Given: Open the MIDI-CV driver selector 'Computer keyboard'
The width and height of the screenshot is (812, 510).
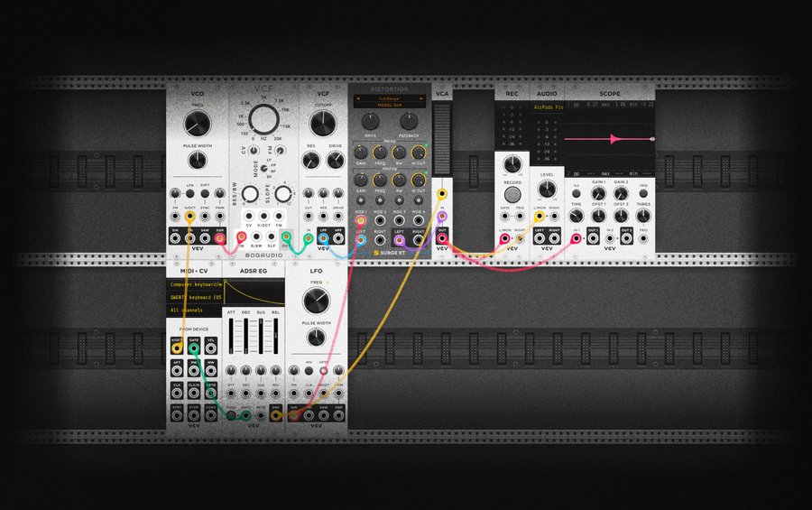Looking at the screenshot, I should [x=195, y=284].
